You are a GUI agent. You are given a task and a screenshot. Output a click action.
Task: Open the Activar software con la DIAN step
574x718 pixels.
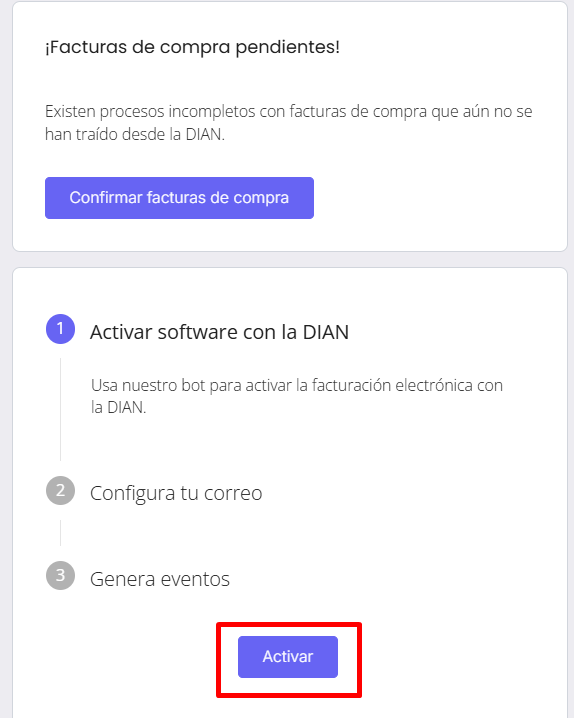coord(219,332)
